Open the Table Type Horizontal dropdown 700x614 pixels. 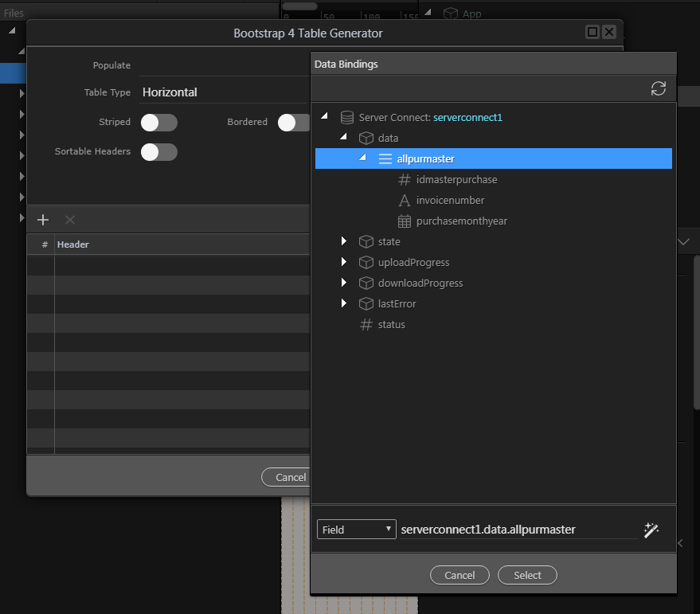(223, 92)
